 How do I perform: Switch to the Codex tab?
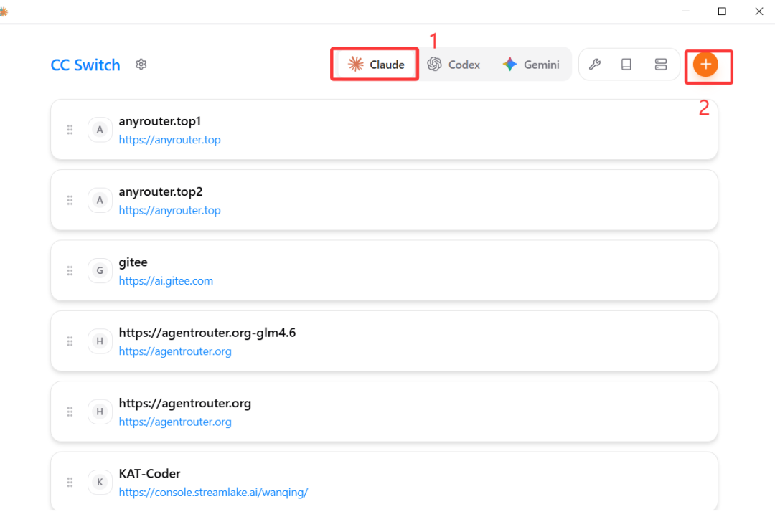(x=454, y=65)
